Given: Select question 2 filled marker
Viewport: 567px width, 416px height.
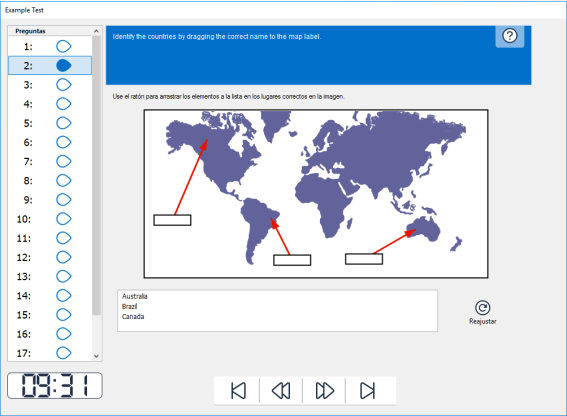Looking at the screenshot, I should [x=64, y=65].
